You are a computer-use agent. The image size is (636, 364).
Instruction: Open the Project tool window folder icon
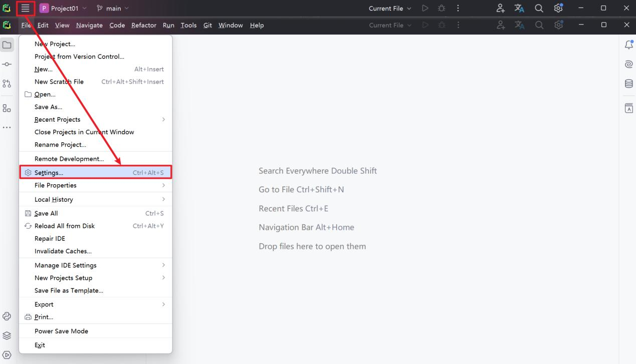7,45
